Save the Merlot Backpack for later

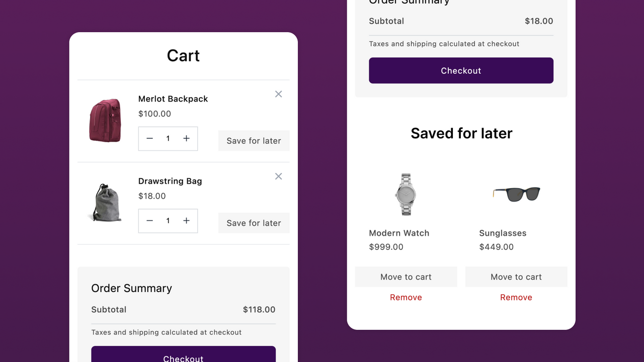click(x=254, y=141)
